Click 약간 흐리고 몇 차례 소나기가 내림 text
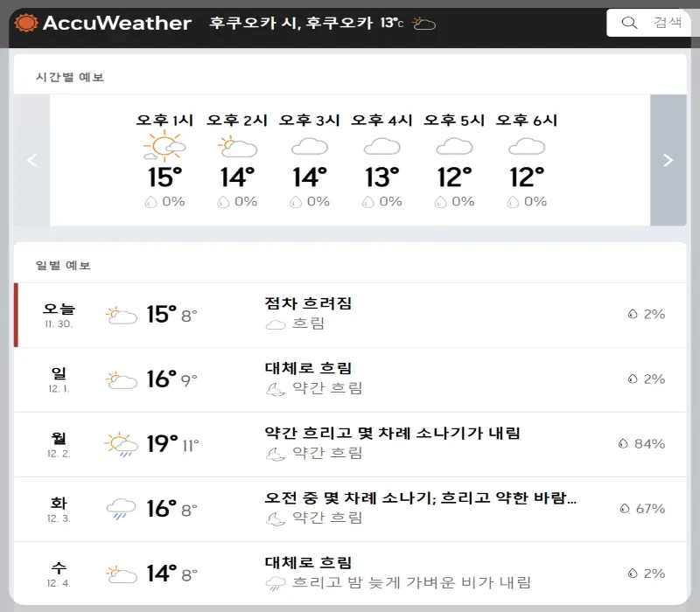 [392, 433]
